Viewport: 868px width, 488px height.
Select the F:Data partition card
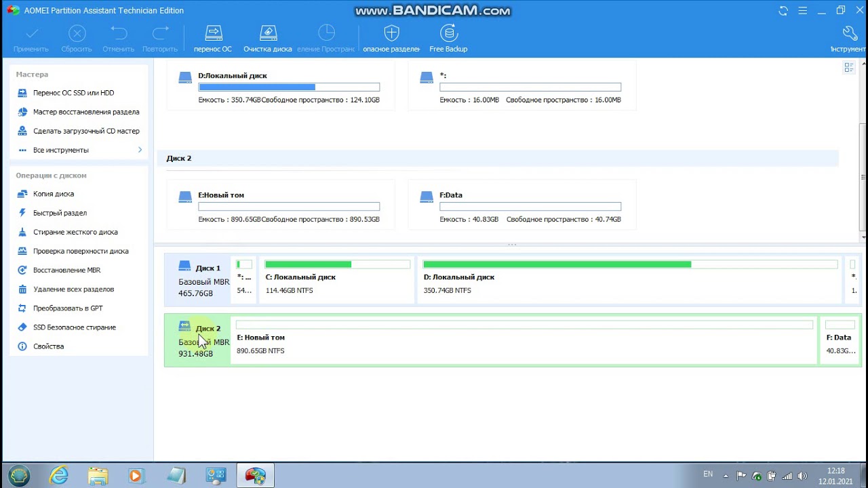[x=522, y=205]
